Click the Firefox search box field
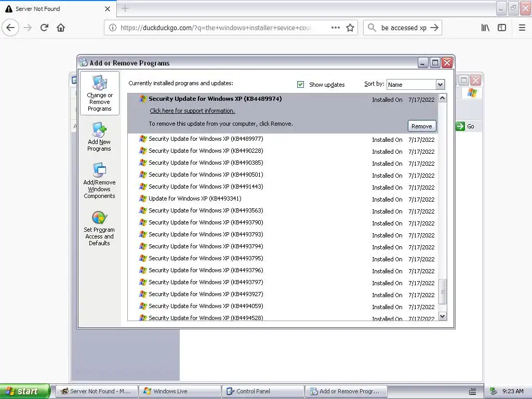Viewport: 532px width, 399px height. (403, 28)
